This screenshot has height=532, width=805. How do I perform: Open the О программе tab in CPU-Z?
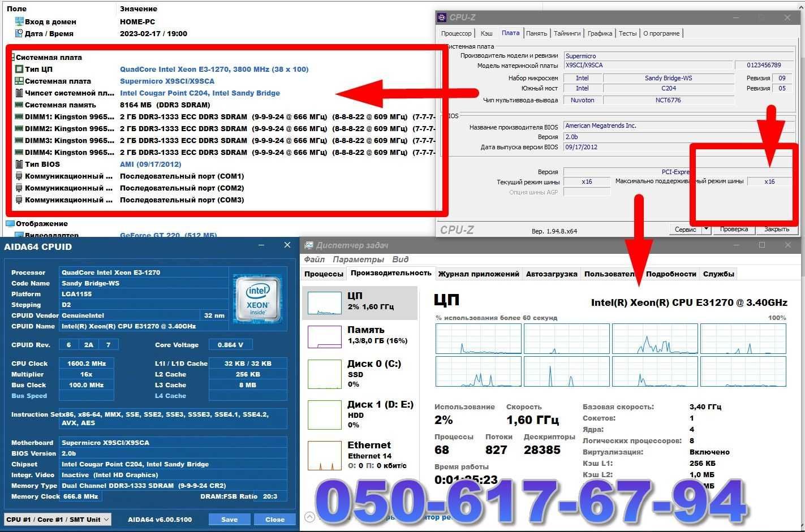[661, 34]
